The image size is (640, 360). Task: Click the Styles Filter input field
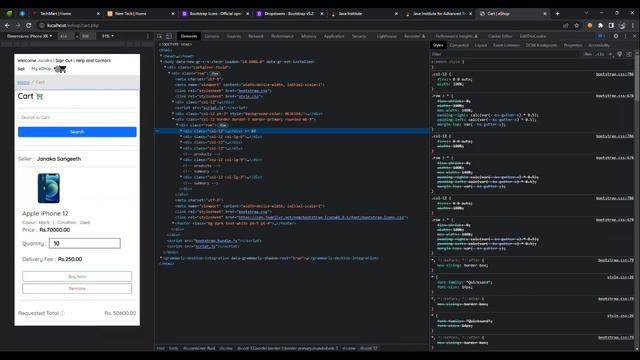[x=506, y=54]
